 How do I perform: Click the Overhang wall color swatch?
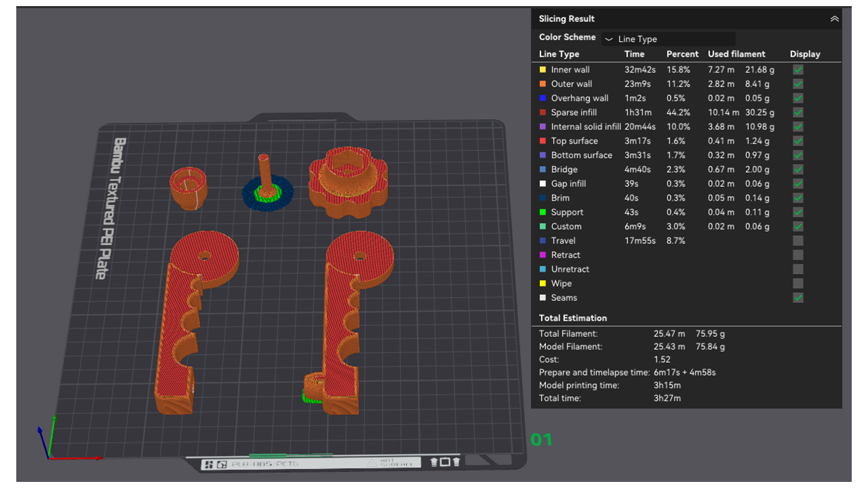pyautogui.click(x=542, y=98)
